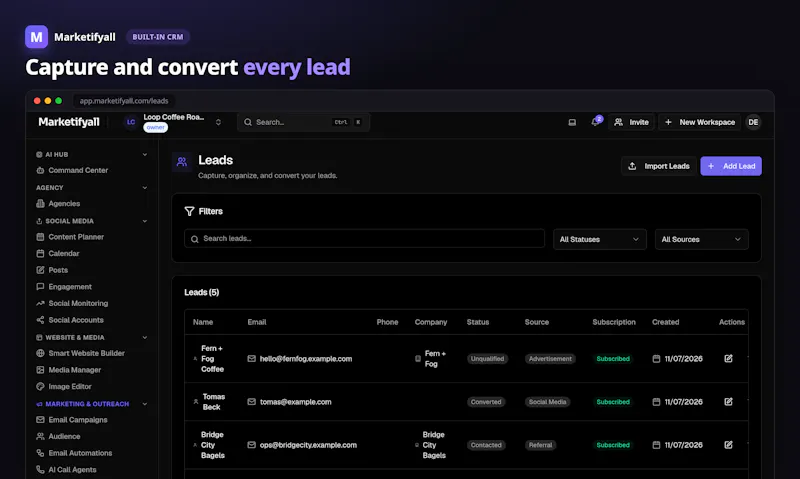
Task: Open the All Sources dropdown
Action: tap(702, 239)
